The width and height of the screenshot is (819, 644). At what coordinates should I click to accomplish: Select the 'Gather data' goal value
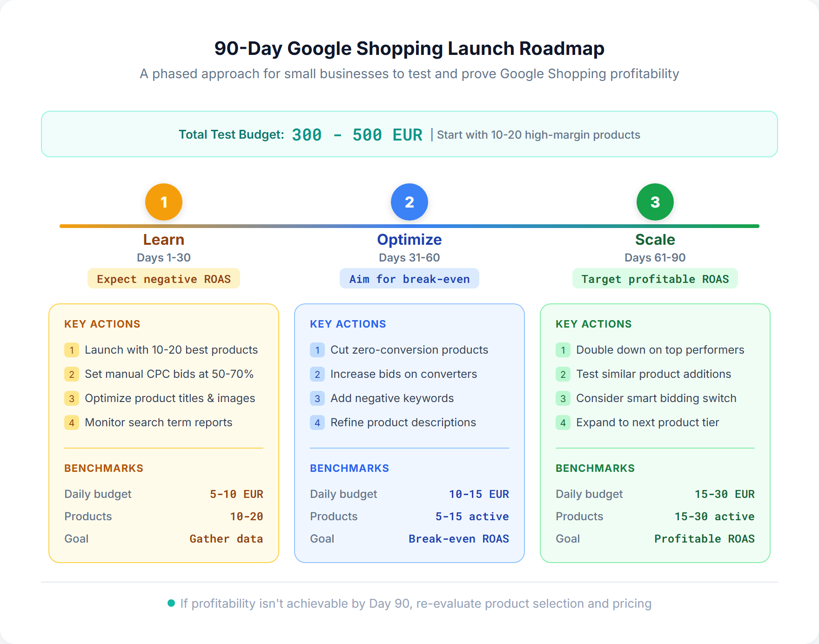[x=226, y=539]
